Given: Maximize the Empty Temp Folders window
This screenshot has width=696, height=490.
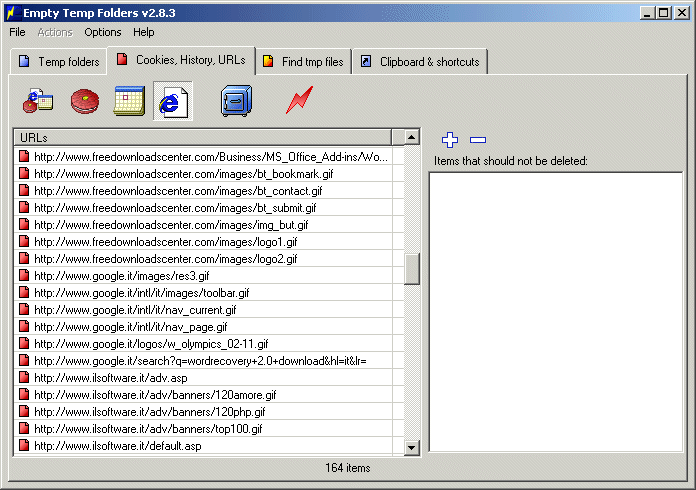Looking at the screenshot, I should (664, 13).
